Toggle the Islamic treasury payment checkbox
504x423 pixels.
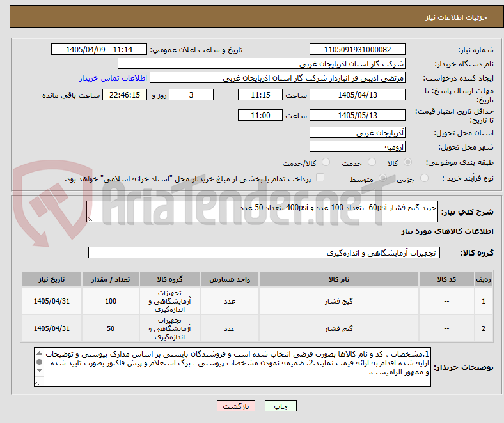click(x=320, y=178)
